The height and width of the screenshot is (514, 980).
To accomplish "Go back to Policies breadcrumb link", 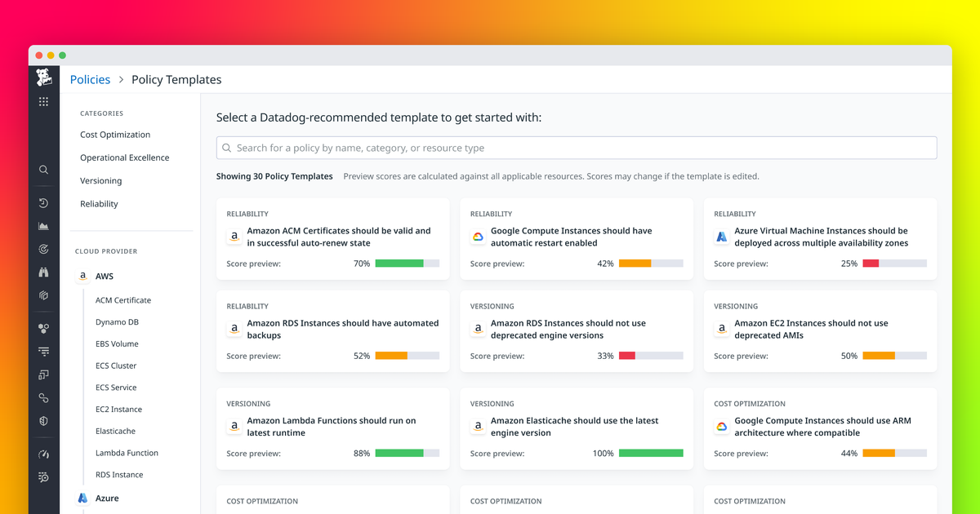I will (x=90, y=80).
